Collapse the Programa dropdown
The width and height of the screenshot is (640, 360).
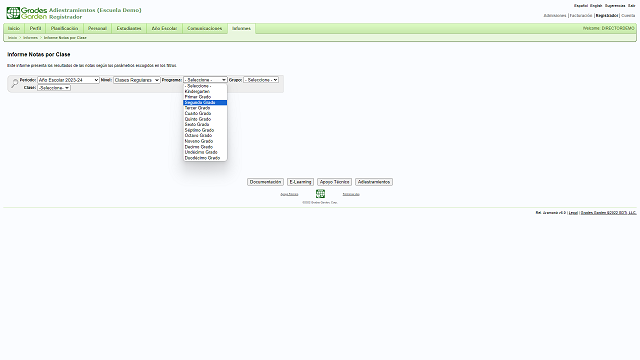205,80
